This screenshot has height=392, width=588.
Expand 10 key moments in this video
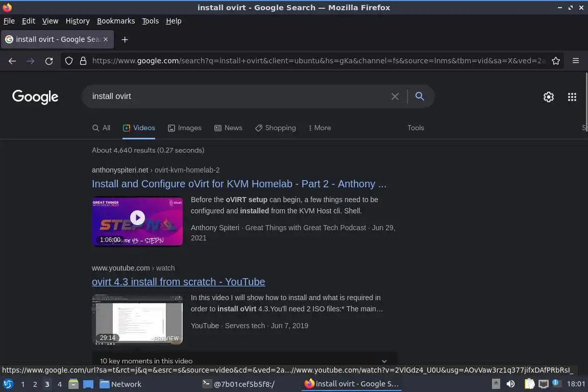244,361
